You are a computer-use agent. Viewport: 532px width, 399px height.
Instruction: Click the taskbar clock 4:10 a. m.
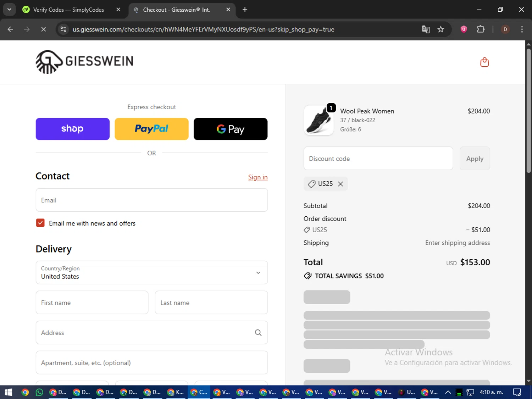[492, 392]
